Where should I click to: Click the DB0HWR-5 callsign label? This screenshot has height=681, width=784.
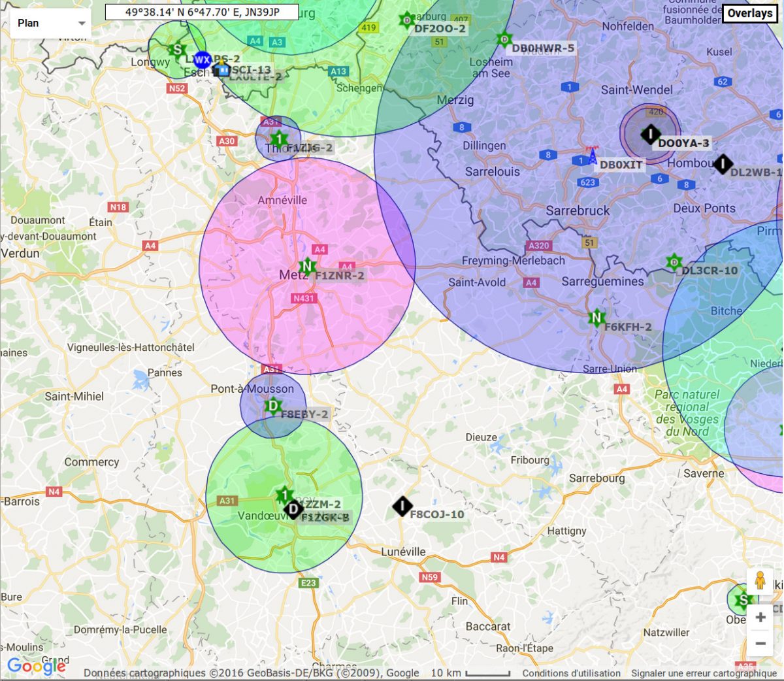543,48
